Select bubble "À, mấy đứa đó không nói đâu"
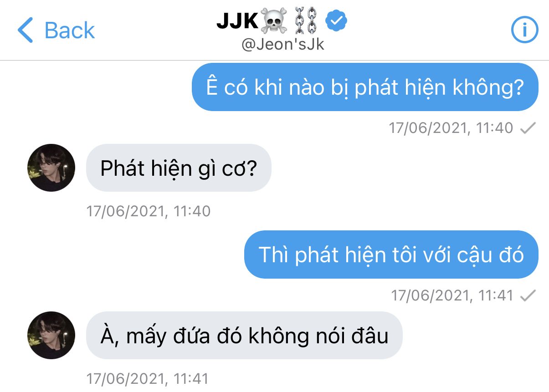The image size is (549, 392). coord(244,335)
